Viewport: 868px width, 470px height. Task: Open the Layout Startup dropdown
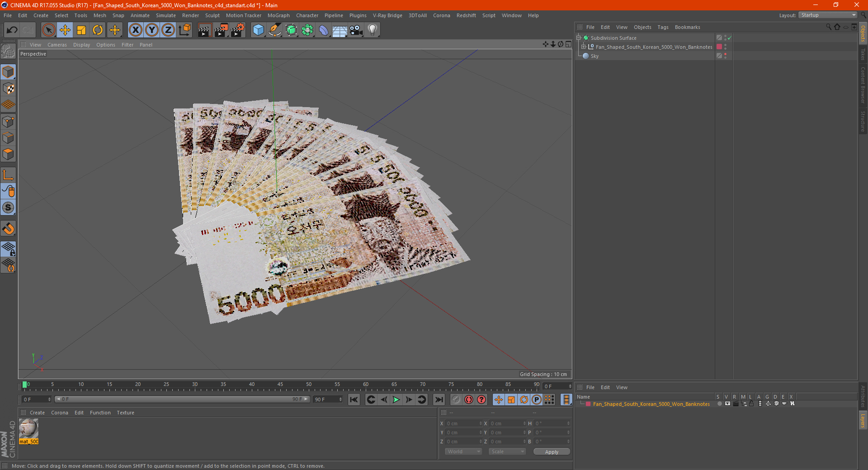click(x=828, y=15)
